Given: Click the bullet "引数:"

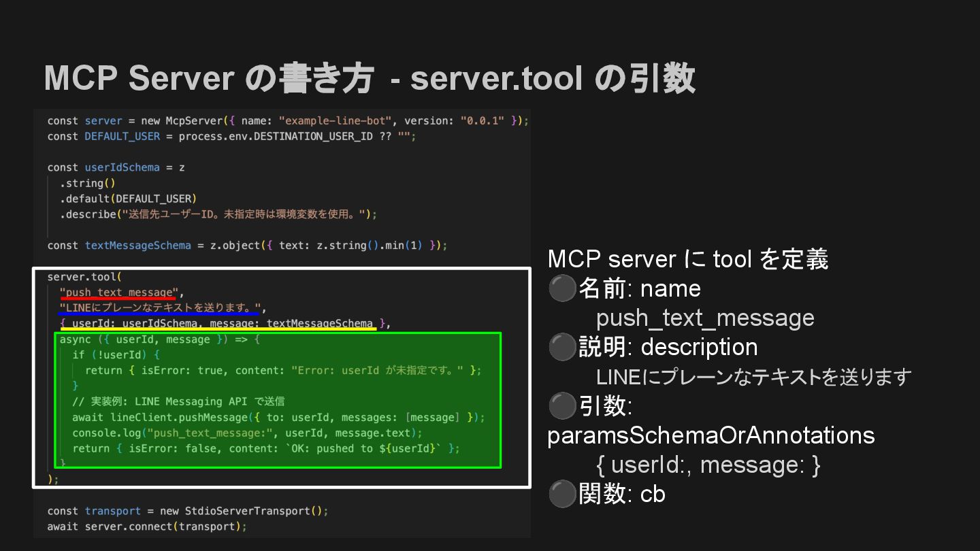Looking at the screenshot, I should pyautogui.click(x=591, y=405).
